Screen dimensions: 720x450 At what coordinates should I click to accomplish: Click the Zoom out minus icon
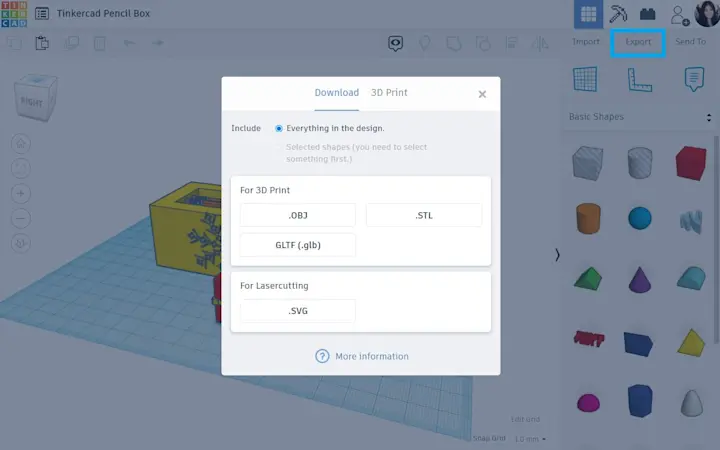21,218
